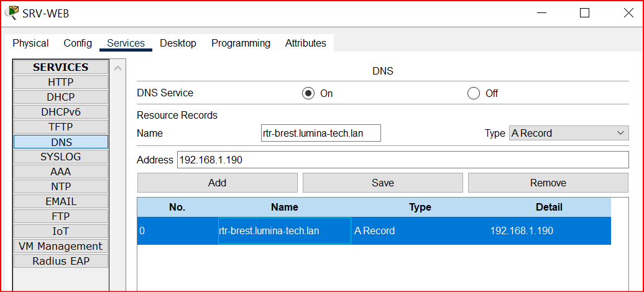Viewport: 644px width, 292px height.
Task: Open the record Type dropdown
Action: [569, 133]
